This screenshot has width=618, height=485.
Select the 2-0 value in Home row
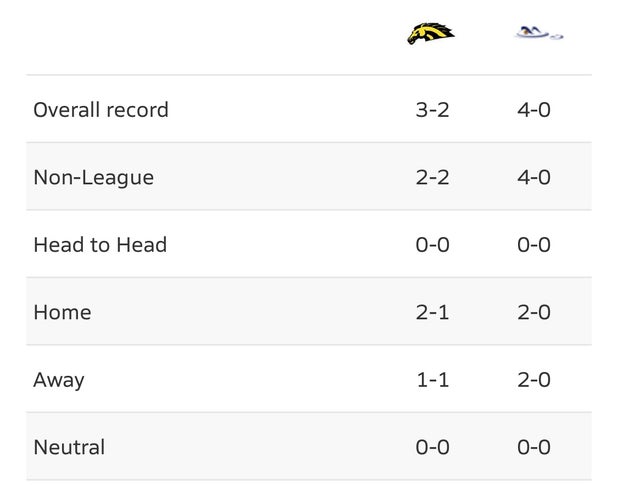pyautogui.click(x=534, y=313)
